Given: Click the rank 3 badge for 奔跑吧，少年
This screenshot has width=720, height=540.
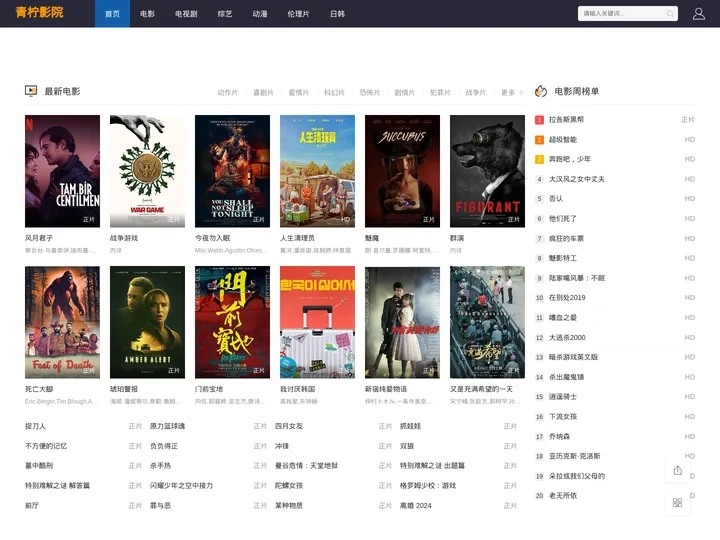Looking at the screenshot, I should pyautogui.click(x=540, y=159).
